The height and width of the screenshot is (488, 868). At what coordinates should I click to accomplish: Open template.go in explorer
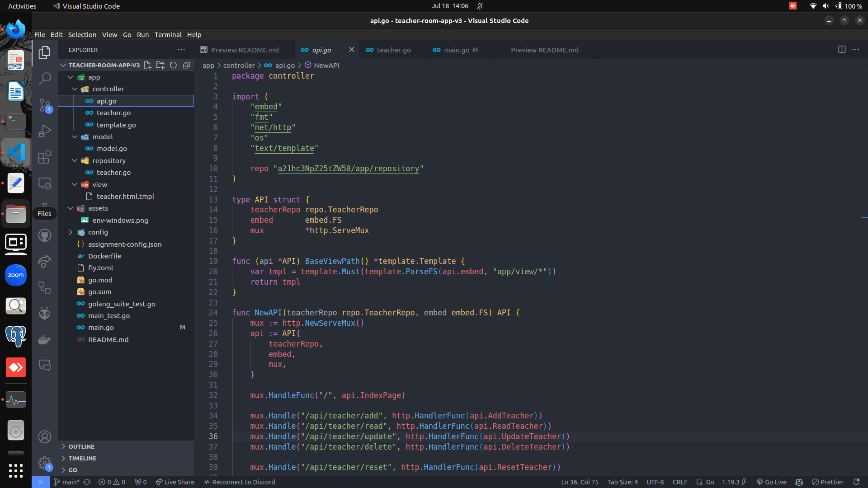116,125
